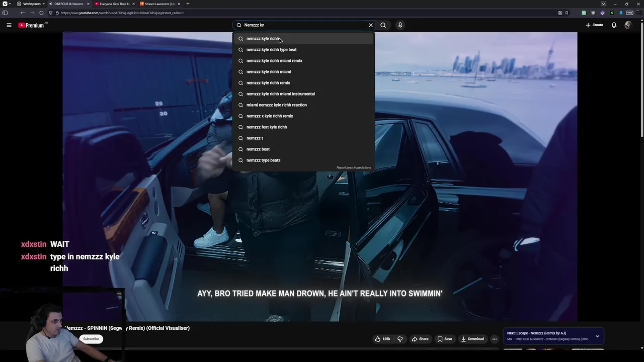
Task: Open the grey shield extension icon
Action: [593, 13]
